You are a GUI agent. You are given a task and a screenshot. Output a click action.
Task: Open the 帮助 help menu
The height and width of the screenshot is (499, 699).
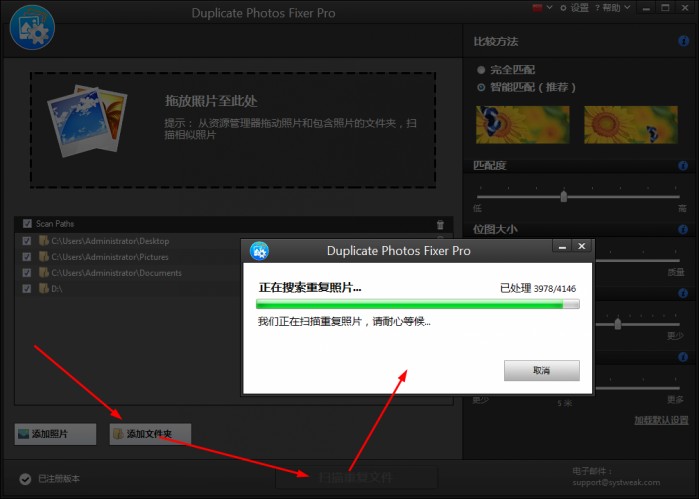(x=612, y=8)
